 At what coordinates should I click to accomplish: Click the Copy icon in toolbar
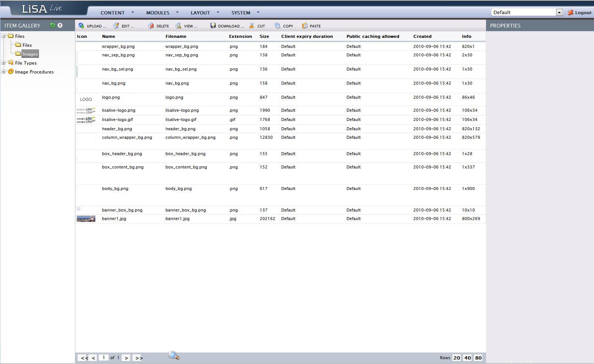pyautogui.click(x=278, y=26)
